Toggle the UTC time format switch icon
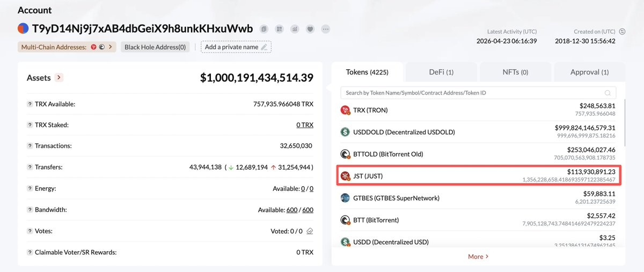The height and width of the screenshot is (272, 644). (x=622, y=32)
